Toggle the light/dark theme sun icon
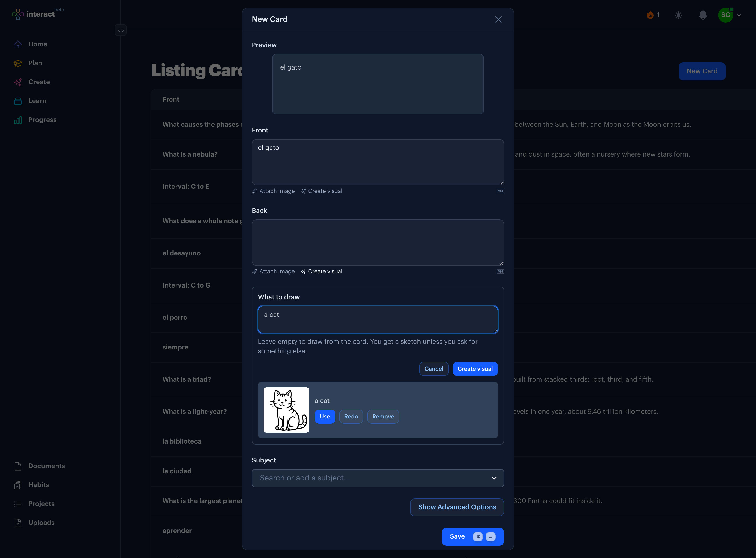Viewport: 756px width, 558px height. pyautogui.click(x=678, y=15)
